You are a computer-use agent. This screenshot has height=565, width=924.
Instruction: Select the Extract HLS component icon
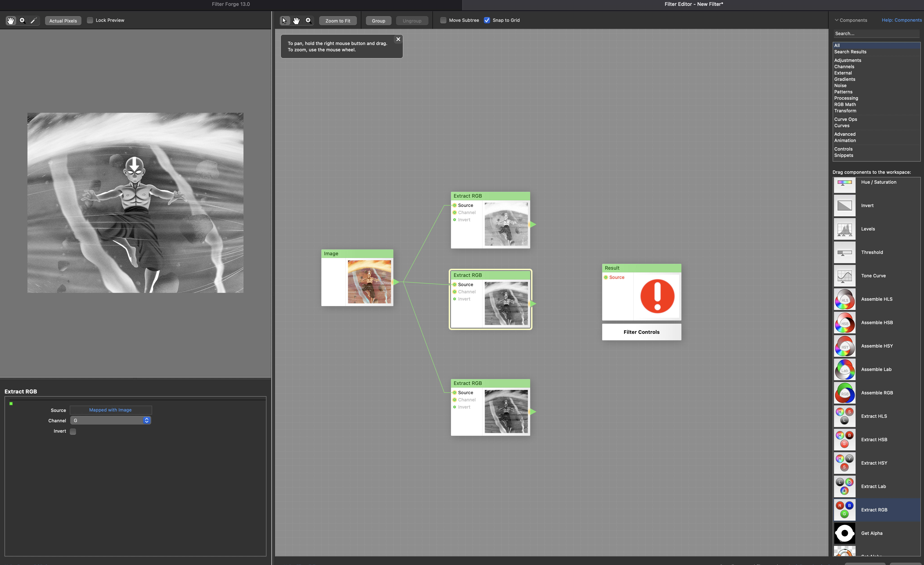click(x=845, y=416)
